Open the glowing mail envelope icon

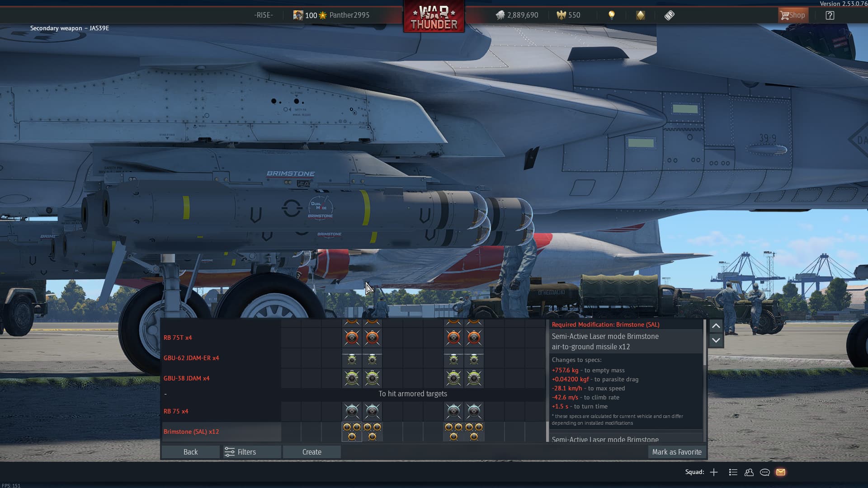click(x=781, y=472)
